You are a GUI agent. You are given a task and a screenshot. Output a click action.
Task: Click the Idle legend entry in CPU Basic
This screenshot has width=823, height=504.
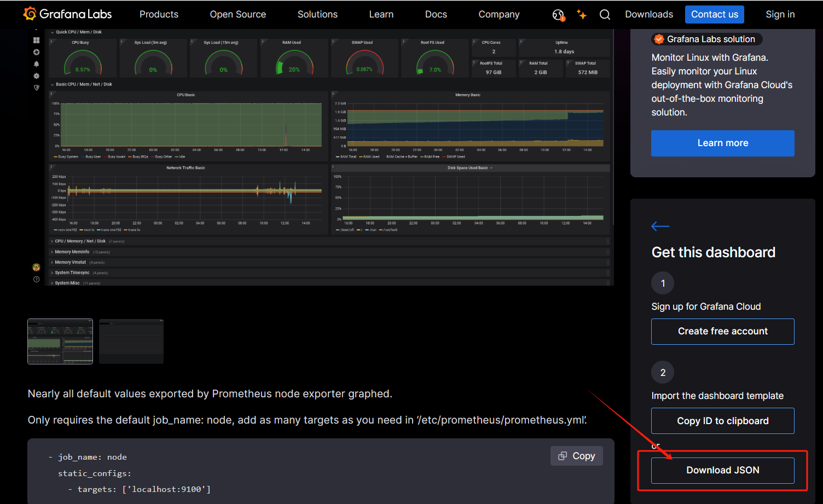[180, 157]
